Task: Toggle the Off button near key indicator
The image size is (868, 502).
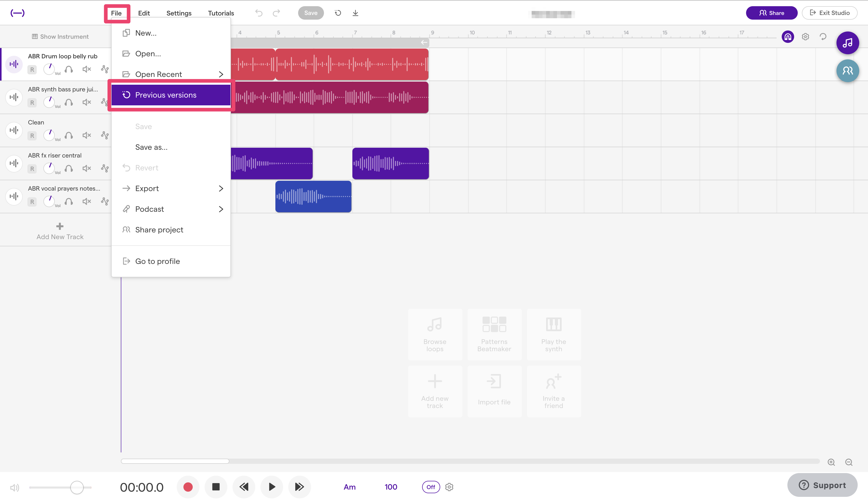Action: coord(430,486)
